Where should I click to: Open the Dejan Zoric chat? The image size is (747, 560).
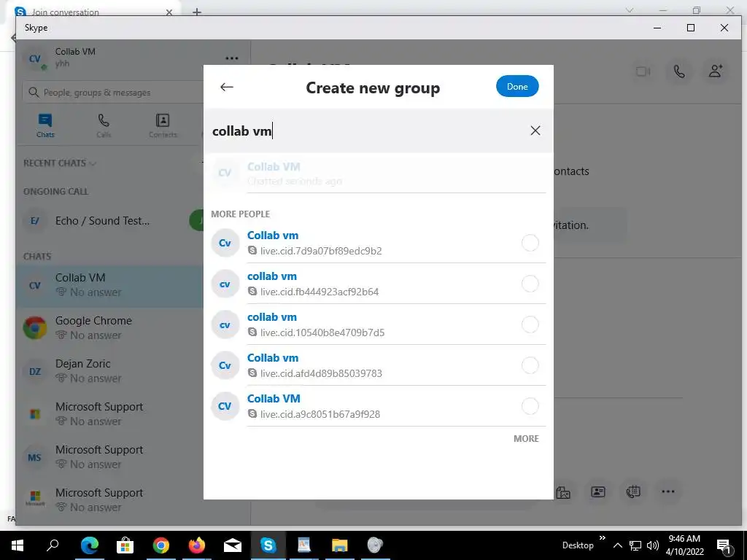109,371
